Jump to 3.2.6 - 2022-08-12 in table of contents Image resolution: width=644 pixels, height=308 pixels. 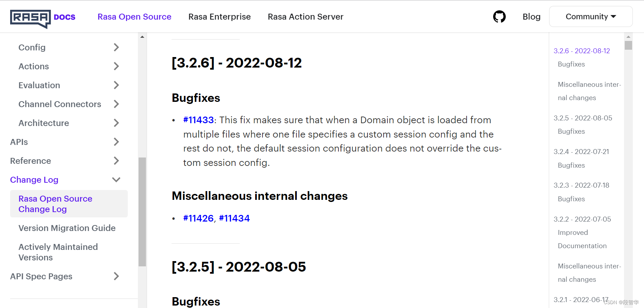pos(582,51)
